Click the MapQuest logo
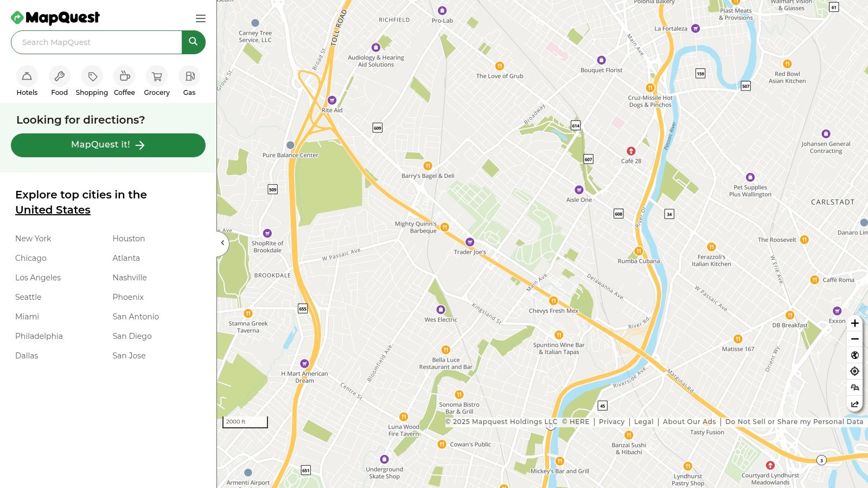Viewport: 868px width, 488px height. [55, 18]
